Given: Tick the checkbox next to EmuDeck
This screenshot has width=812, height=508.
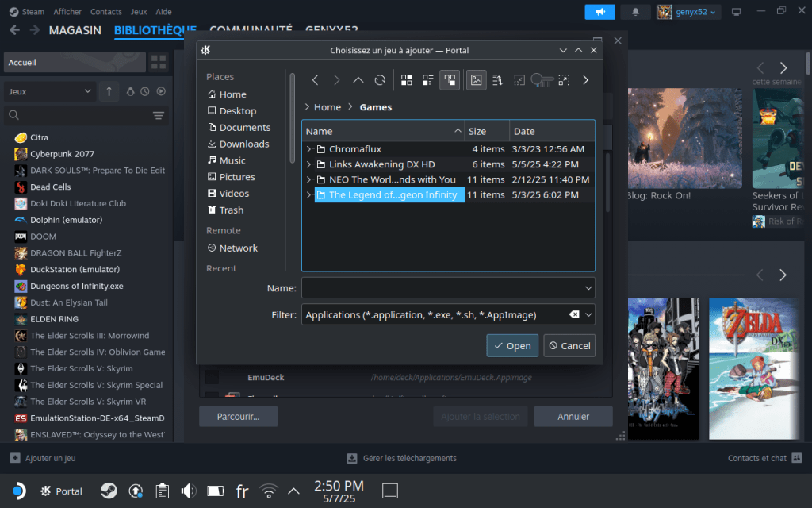Looking at the screenshot, I should [x=212, y=377].
